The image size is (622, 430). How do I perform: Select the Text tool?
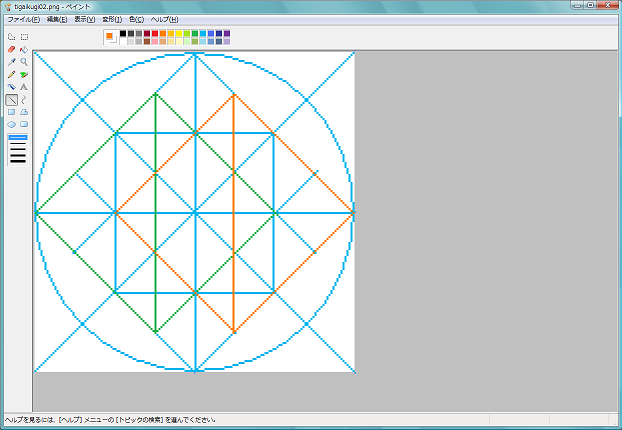[24, 87]
